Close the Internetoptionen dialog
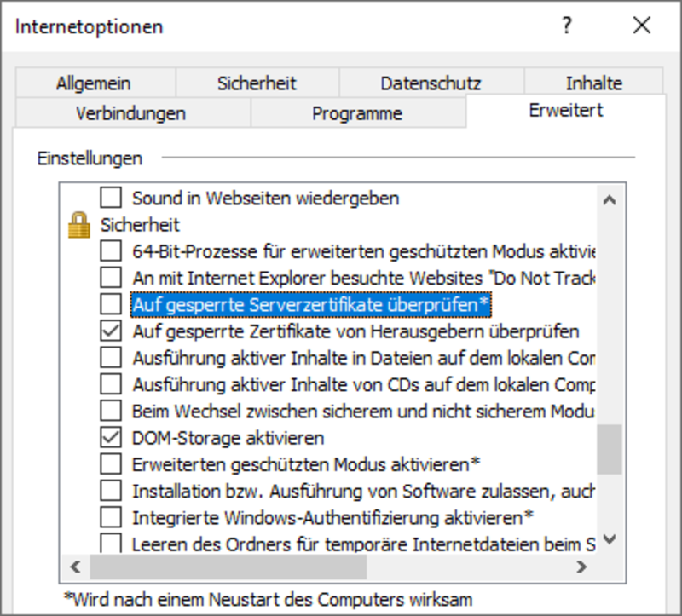The width and height of the screenshot is (682, 616). point(642,26)
